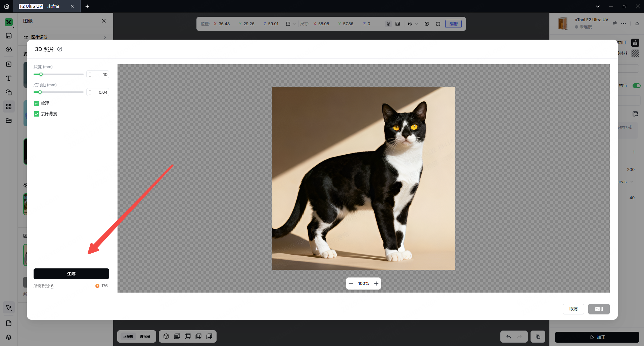
Task: Toggle the 执行 switch off
Action: 636,86
